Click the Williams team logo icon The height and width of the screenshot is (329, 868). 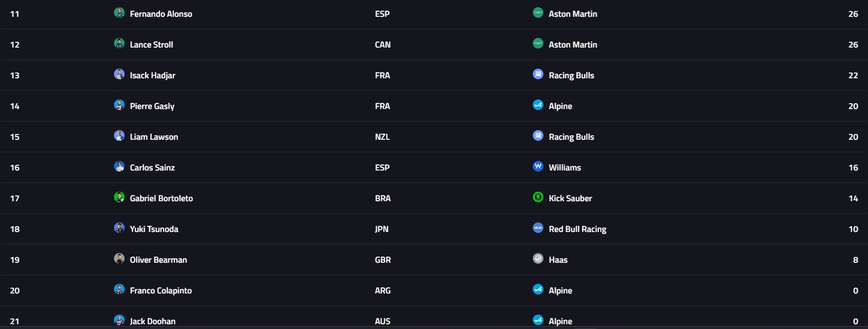point(538,166)
